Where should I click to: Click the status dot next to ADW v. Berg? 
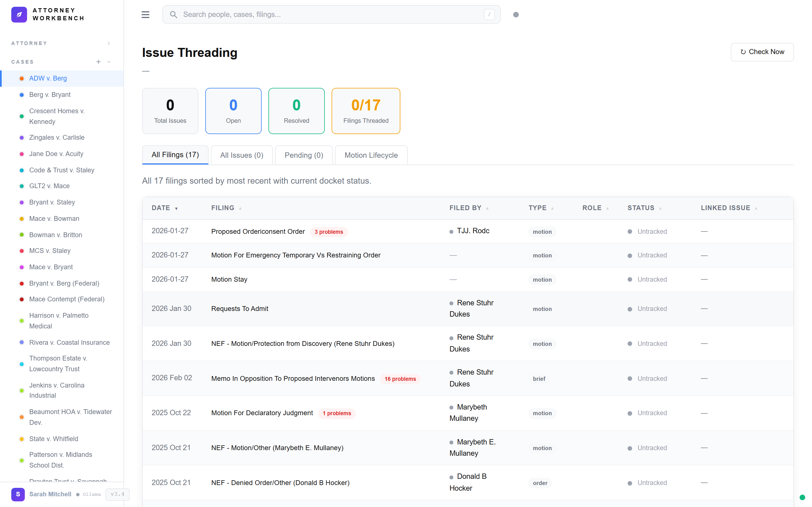pyautogui.click(x=21, y=78)
